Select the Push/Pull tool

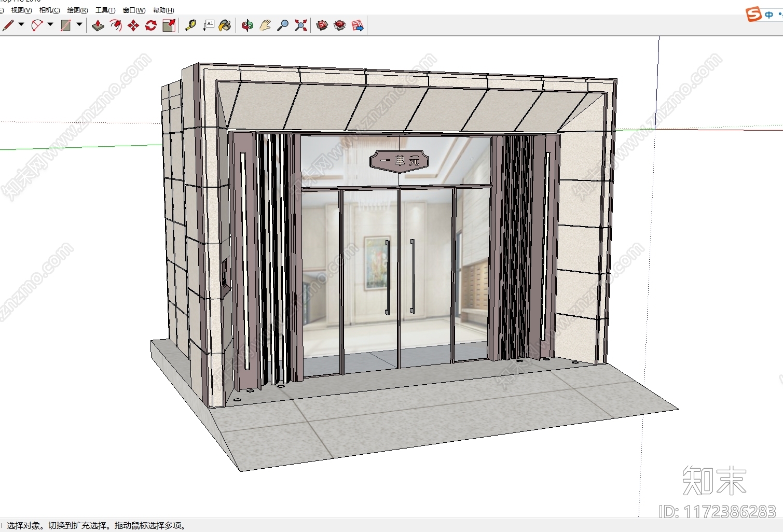[x=98, y=25]
